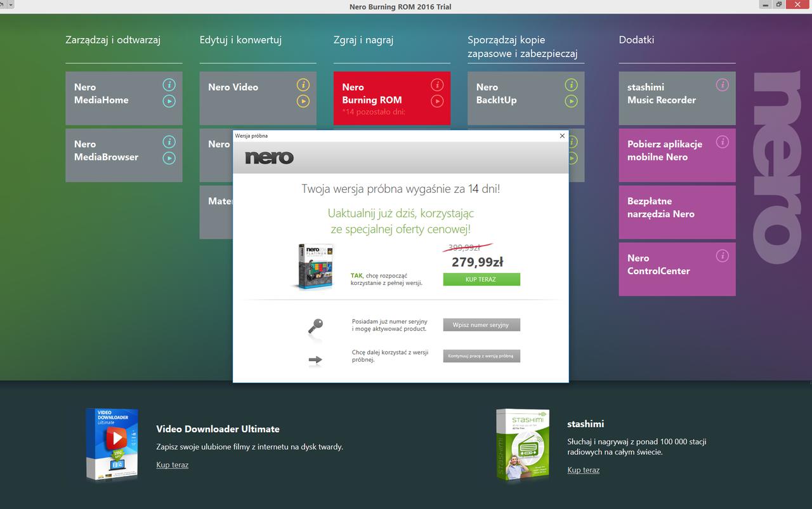Screen dimensions: 812x509
Task: Select Sporządzaj kopie zapasowe i zabezpieczaj heading
Action: [523, 47]
